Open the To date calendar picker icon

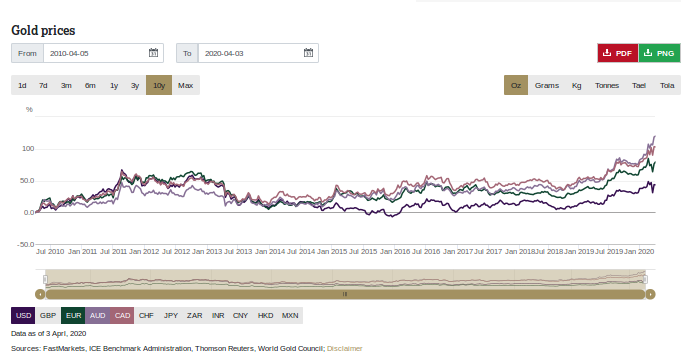tap(308, 53)
